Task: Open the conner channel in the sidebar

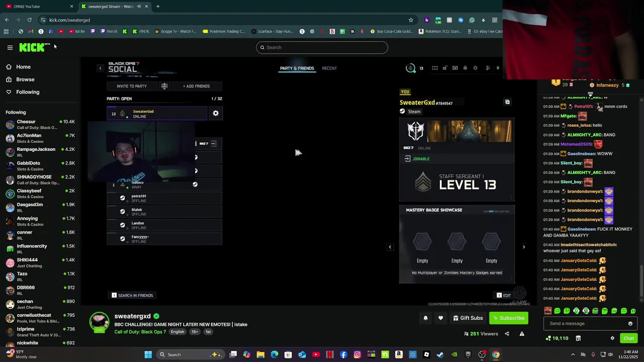Action: pyautogui.click(x=40, y=235)
